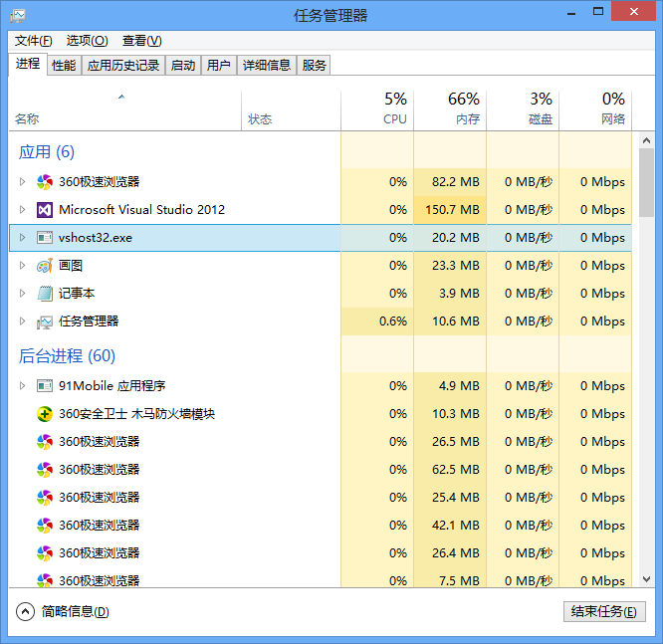Viewport: 663px width, 644px height.
Task: Click the scrollbar down arrow
Action: [x=646, y=579]
